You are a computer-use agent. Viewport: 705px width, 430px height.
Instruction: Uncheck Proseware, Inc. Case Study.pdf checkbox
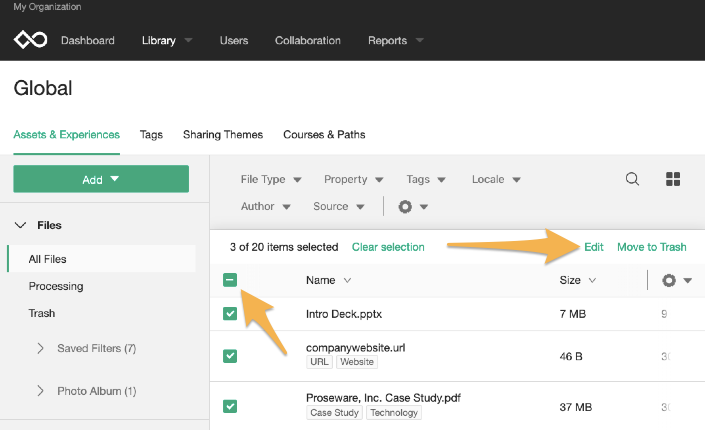[230, 407]
